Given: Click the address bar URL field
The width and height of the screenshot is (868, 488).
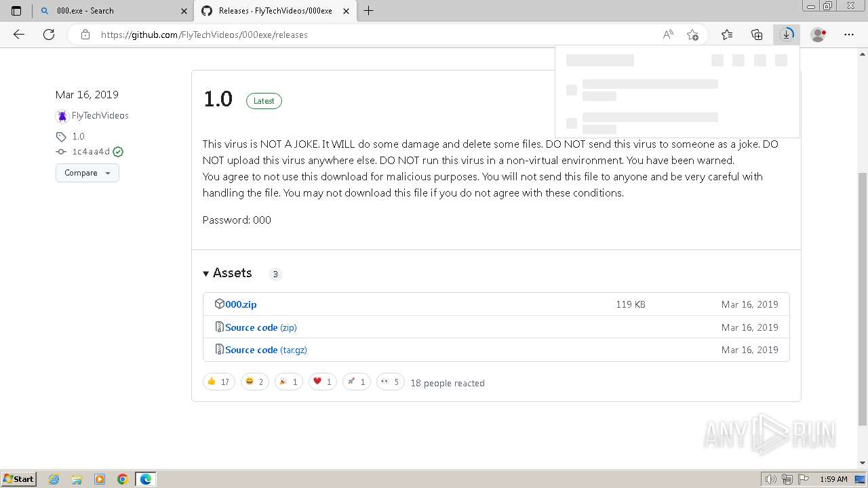Looking at the screenshot, I should (380, 35).
